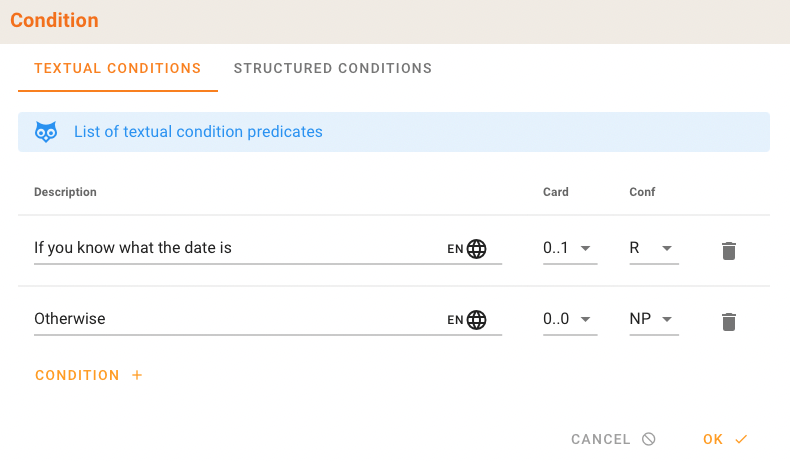Screen dimensions: 790x462
Task: Click the globe icon for the date description
Action: pos(477,249)
